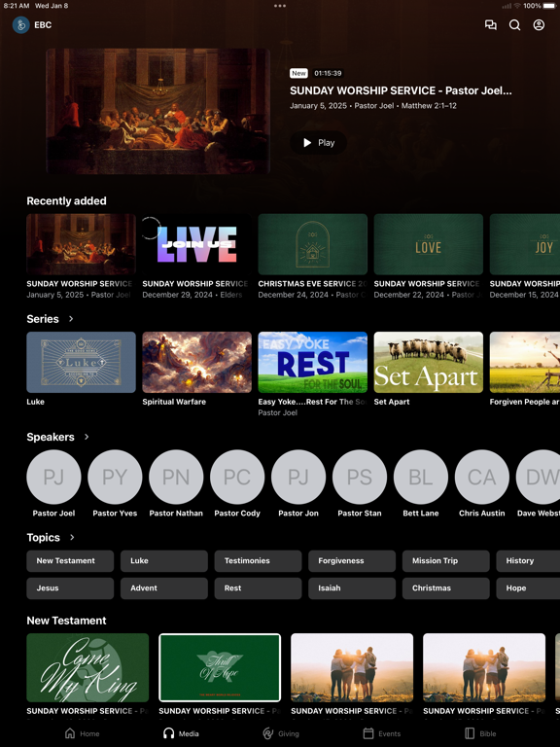The image size is (560, 747).
Task: Tap the search magnifier icon
Action: [x=514, y=24]
